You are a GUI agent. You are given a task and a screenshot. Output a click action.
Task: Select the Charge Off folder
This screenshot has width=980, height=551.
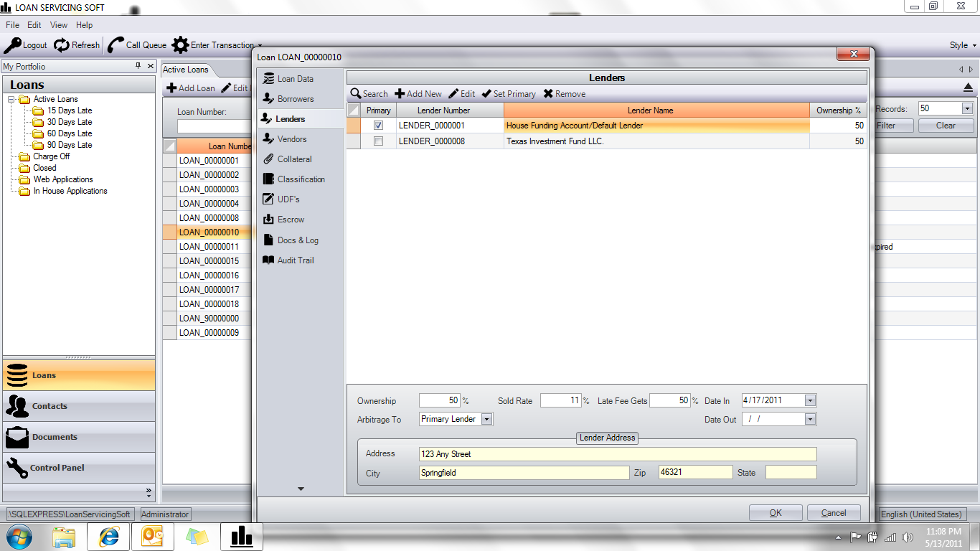(x=52, y=156)
